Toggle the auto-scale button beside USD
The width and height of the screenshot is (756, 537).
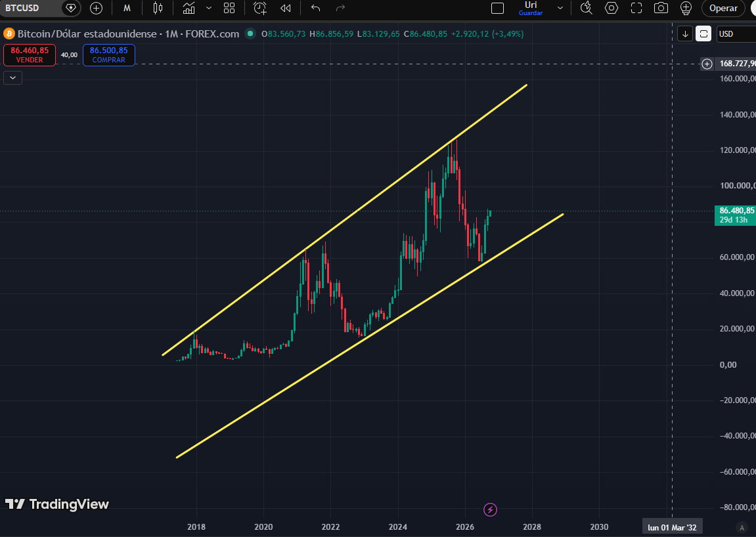point(703,33)
